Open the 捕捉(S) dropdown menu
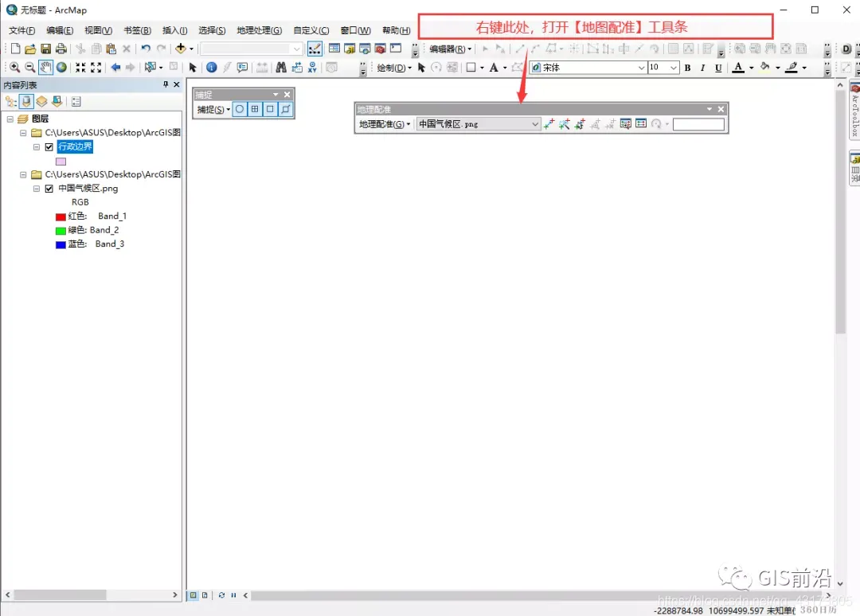This screenshot has height=616, width=860. [213, 110]
